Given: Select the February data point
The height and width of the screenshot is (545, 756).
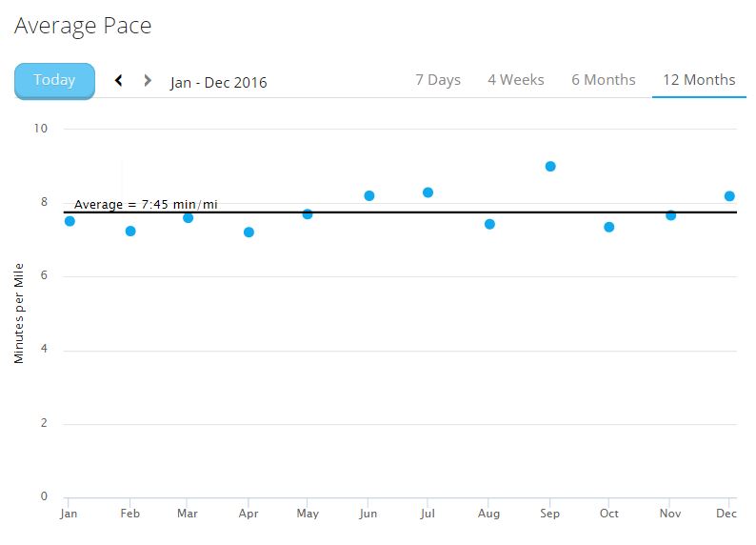Looking at the screenshot, I should click(130, 232).
